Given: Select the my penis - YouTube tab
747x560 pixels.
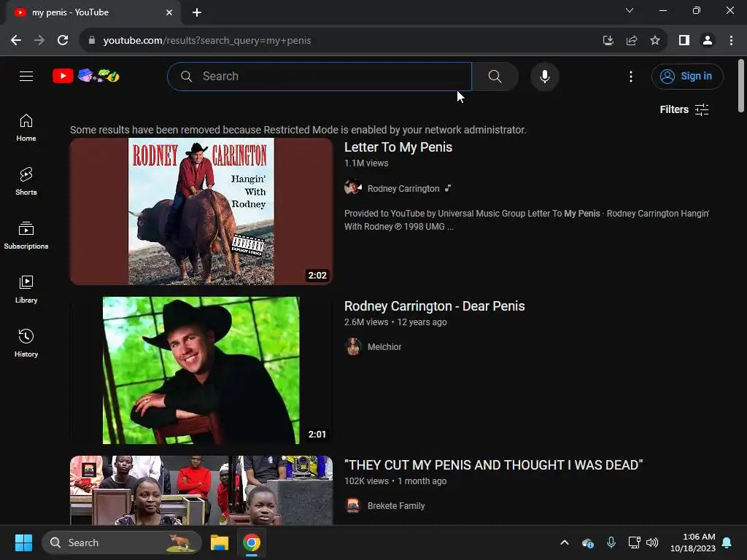Looking at the screenshot, I should [93, 12].
